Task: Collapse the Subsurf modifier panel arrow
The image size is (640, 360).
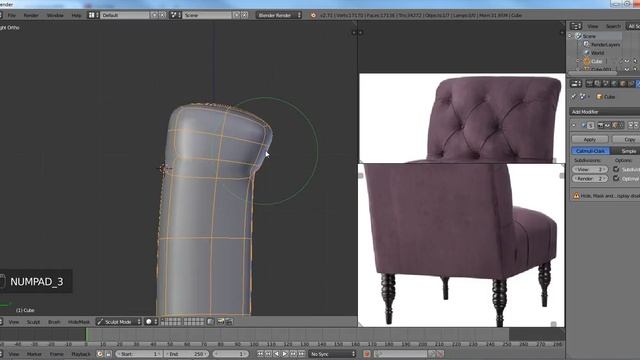Action: [574, 125]
